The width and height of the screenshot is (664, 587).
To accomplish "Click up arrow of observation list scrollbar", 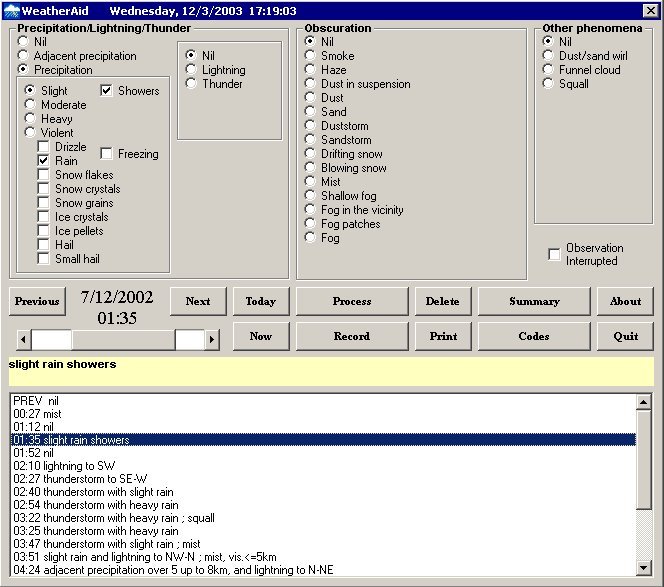I will point(644,402).
